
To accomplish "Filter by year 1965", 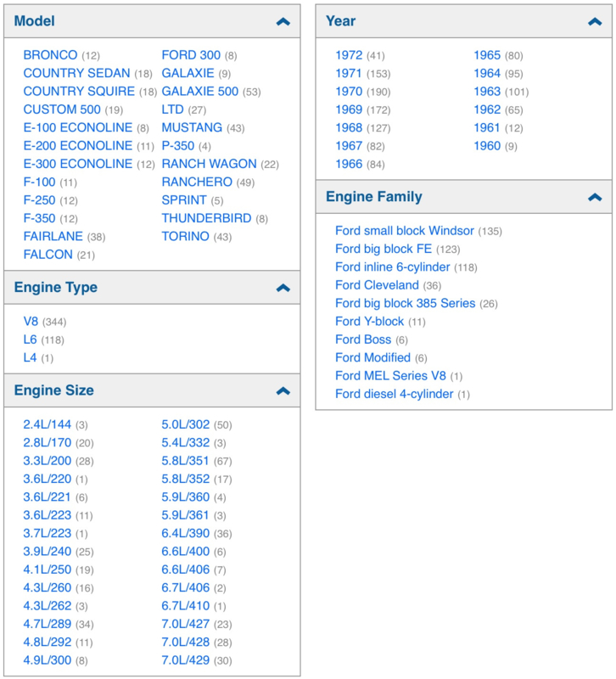I will pyautogui.click(x=487, y=55).
